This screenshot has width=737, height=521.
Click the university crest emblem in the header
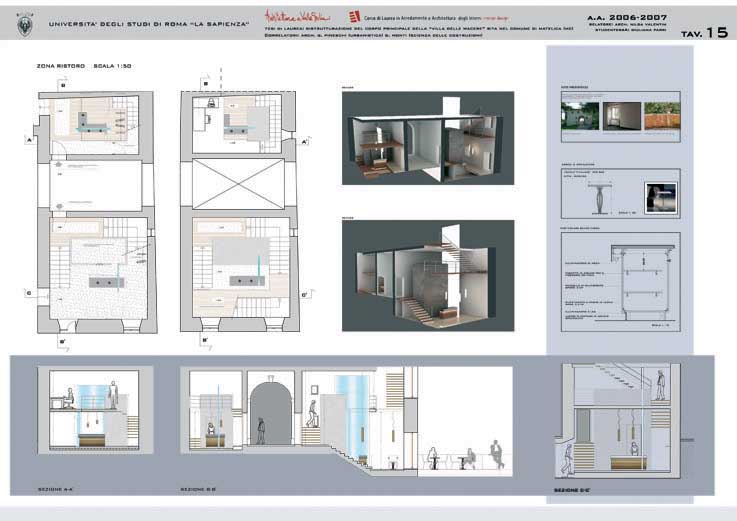[24, 24]
